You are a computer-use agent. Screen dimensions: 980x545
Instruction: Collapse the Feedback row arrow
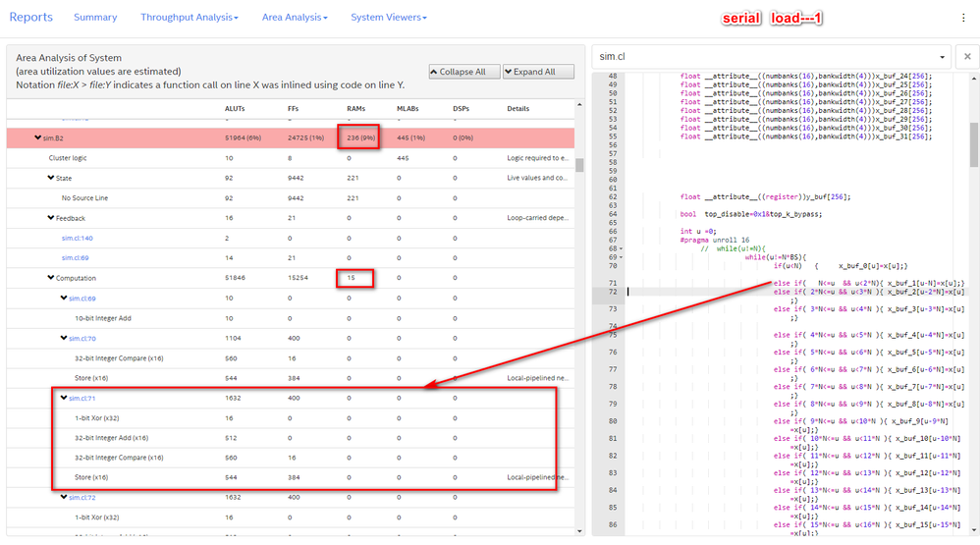(51, 218)
